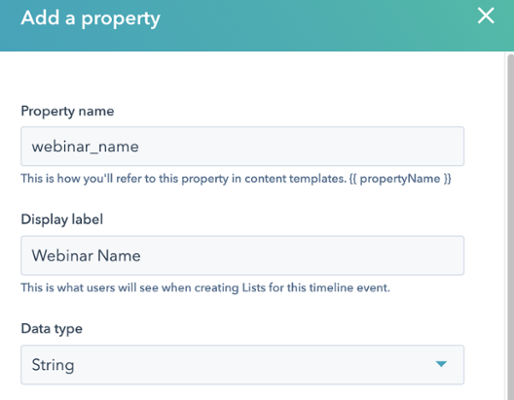Focus the Property name input field
This screenshot has height=400, width=514.
click(242, 146)
